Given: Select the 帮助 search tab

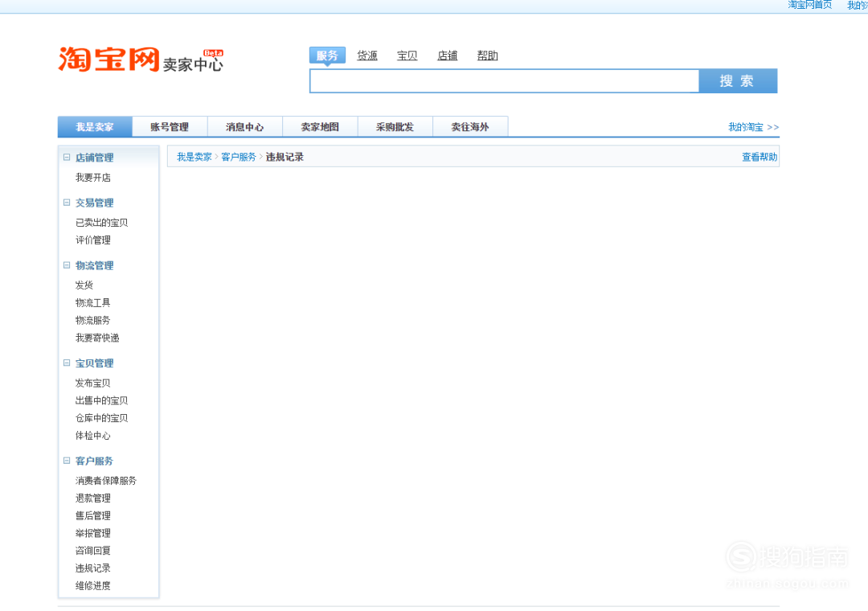Looking at the screenshot, I should point(487,55).
